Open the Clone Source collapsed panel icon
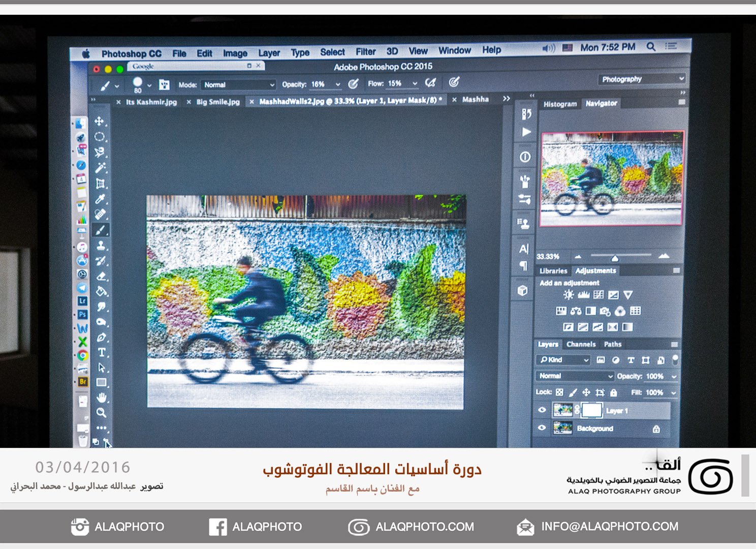 click(x=523, y=223)
